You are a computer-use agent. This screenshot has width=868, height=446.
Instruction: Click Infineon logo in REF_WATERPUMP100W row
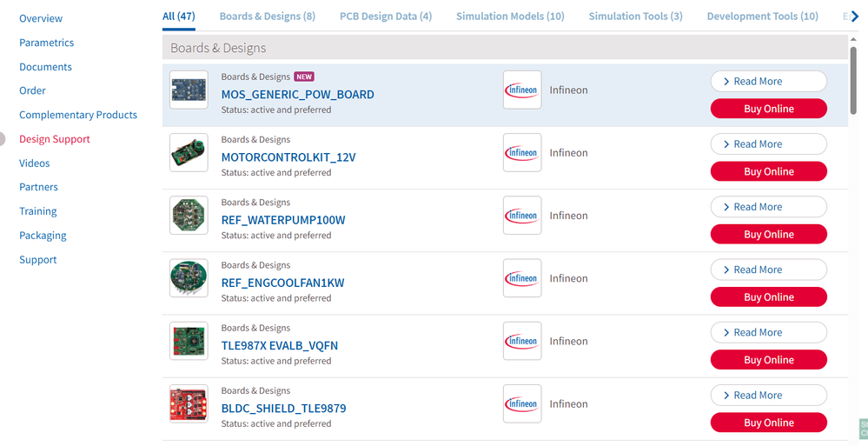(522, 216)
